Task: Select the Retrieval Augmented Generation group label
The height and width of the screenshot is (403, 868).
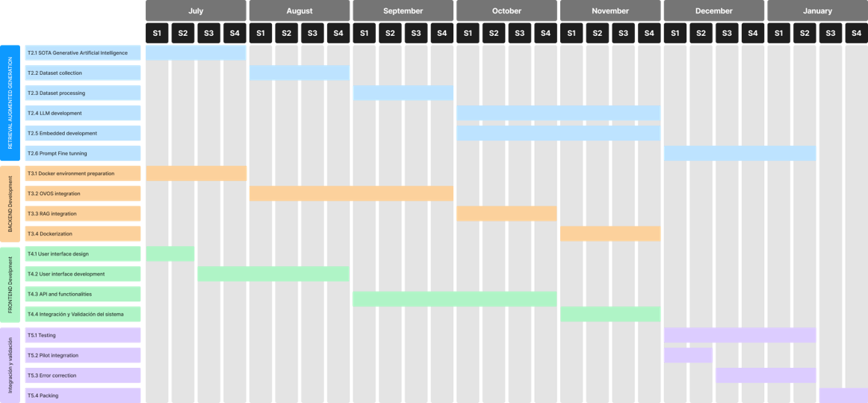Action: (x=10, y=102)
